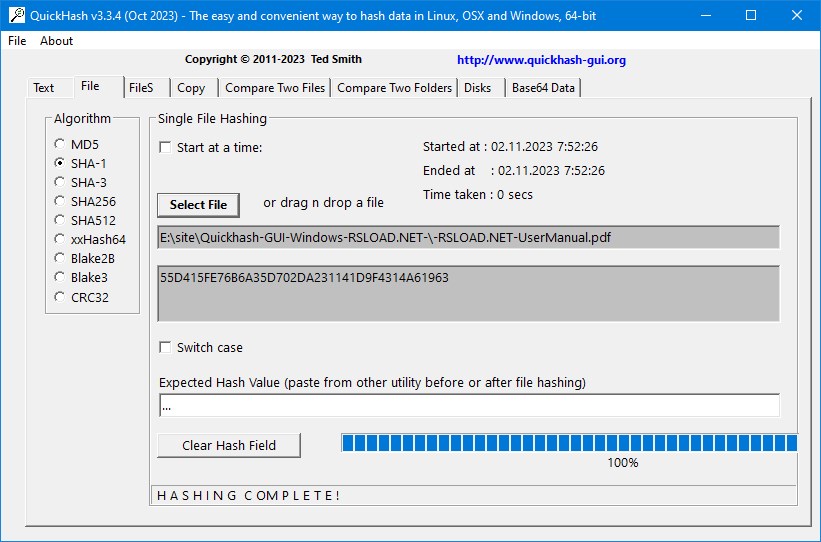The width and height of the screenshot is (821, 542).
Task: Select the SHA256 algorithm option
Action: 60,202
